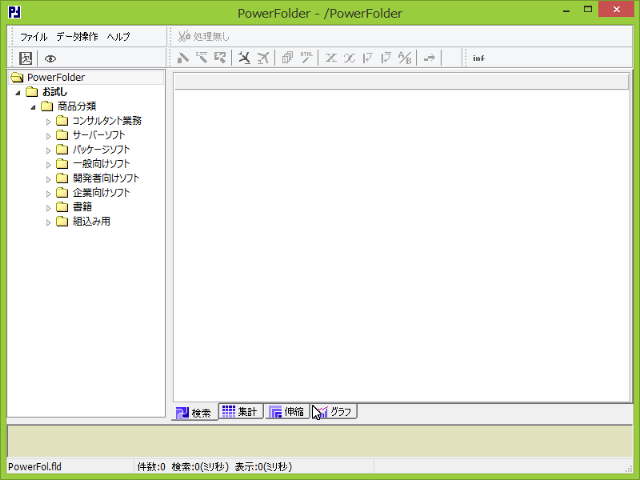Click the folder icon beside 書籍
Image resolution: width=640 pixels, height=480 pixels.
coord(62,207)
